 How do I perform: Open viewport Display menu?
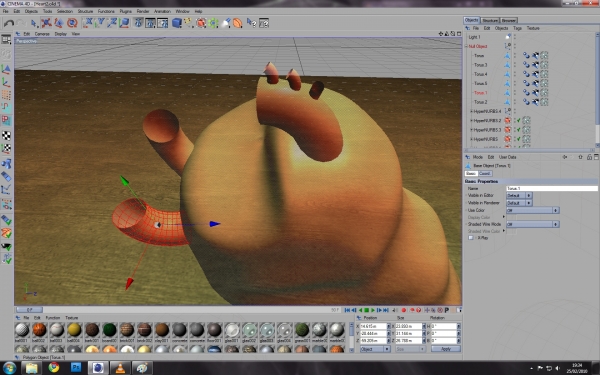point(60,34)
